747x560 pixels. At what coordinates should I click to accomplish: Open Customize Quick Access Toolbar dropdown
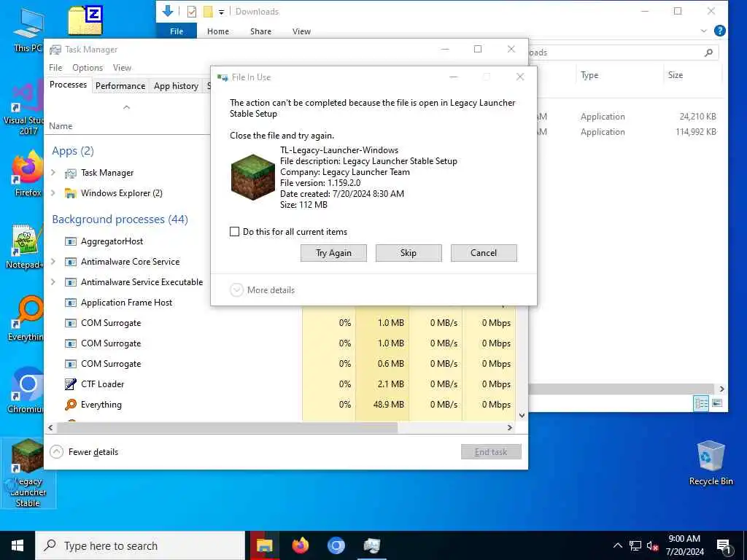tap(222, 12)
